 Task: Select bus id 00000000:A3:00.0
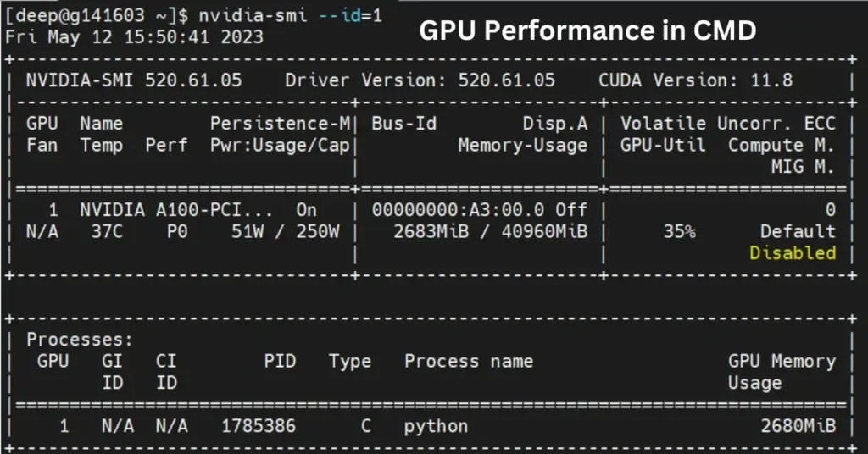pos(458,210)
